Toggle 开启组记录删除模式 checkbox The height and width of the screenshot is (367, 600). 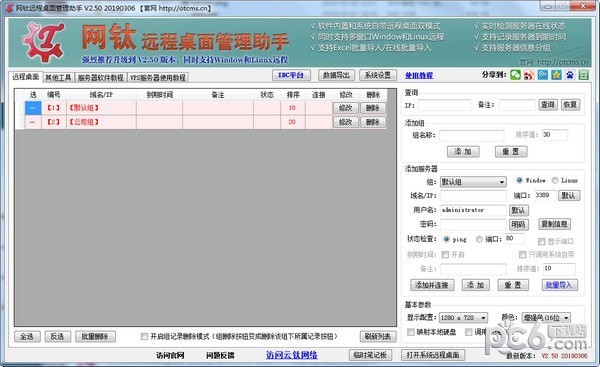[144, 336]
